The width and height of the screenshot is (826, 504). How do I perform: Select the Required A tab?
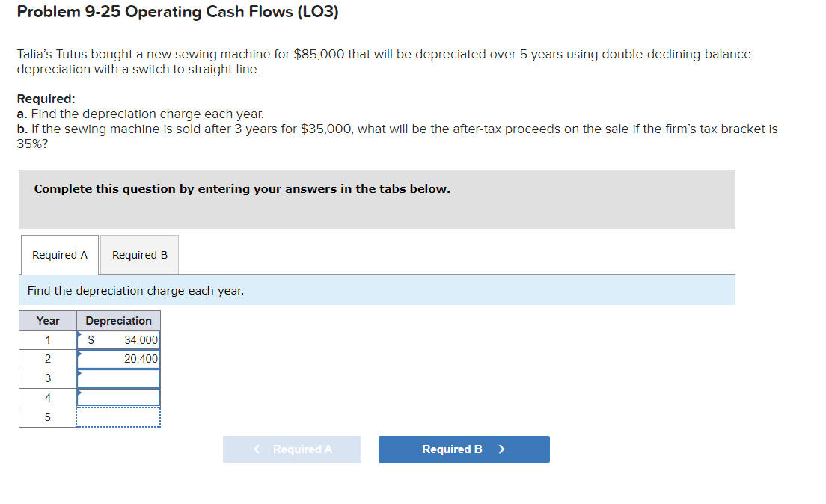point(59,254)
